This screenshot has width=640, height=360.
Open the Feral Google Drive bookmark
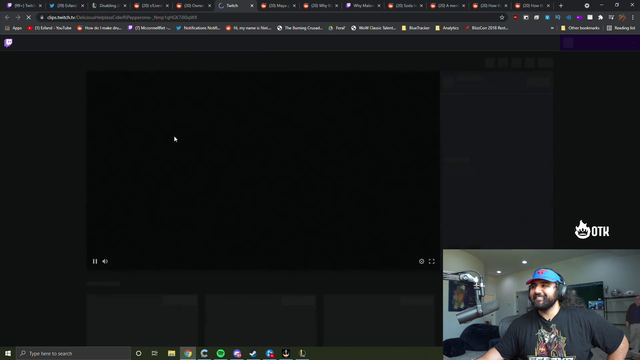337,28
